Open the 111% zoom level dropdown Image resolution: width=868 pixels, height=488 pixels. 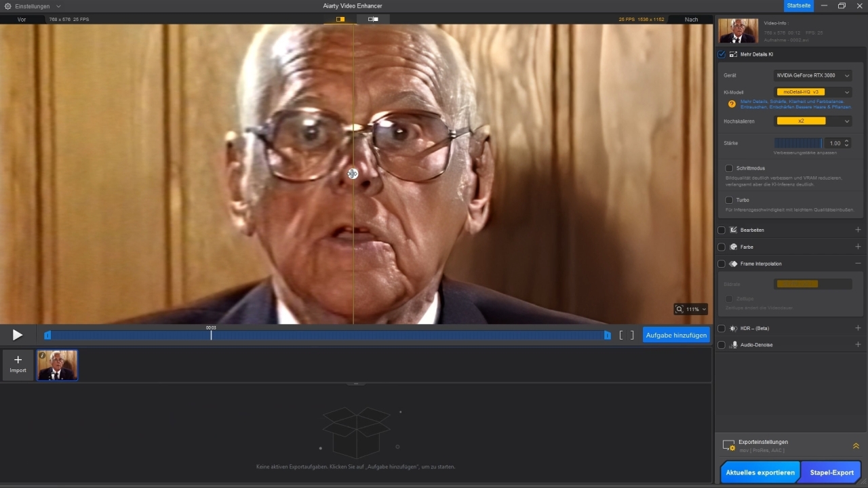point(696,309)
